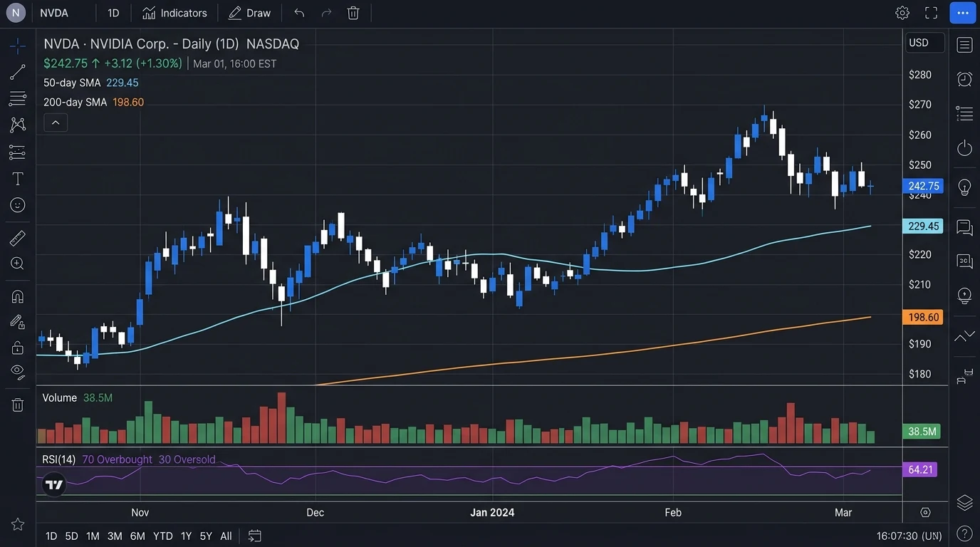Switch to the 5Y time range
The width and height of the screenshot is (980, 547).
[206, 536]
